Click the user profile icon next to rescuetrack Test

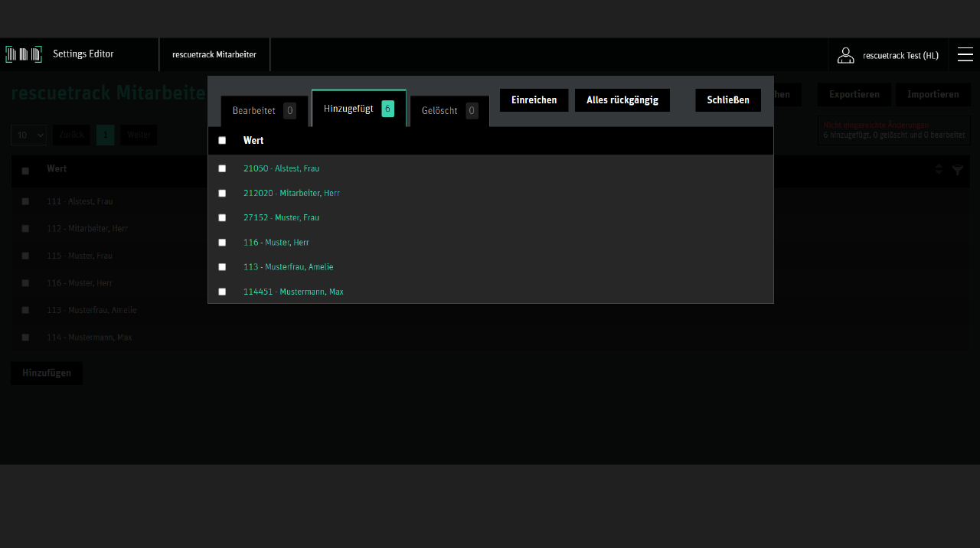845,54
